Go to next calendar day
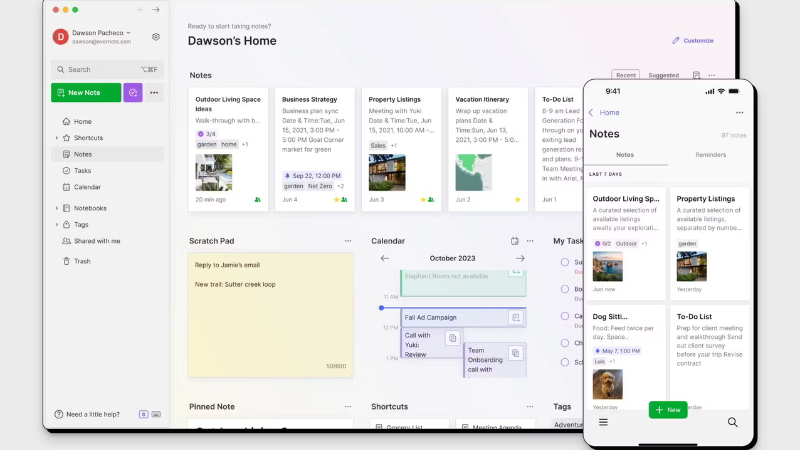 [x=520, y=258]
